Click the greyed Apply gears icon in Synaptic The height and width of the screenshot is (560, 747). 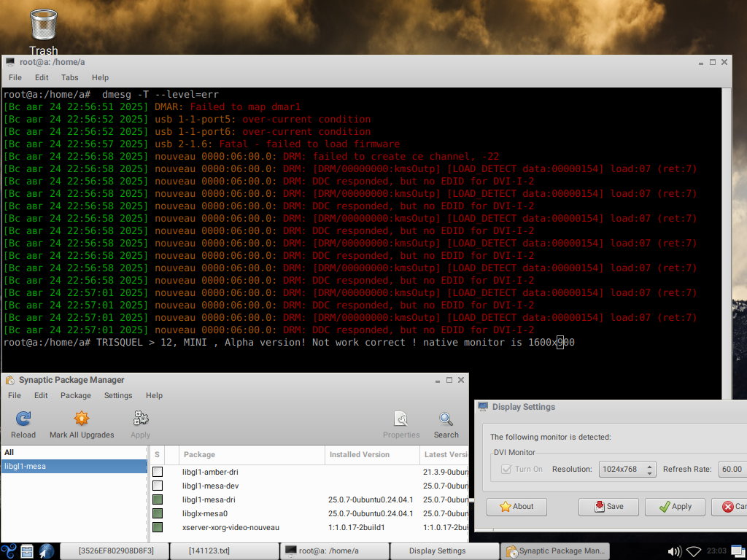pos(141,419)
